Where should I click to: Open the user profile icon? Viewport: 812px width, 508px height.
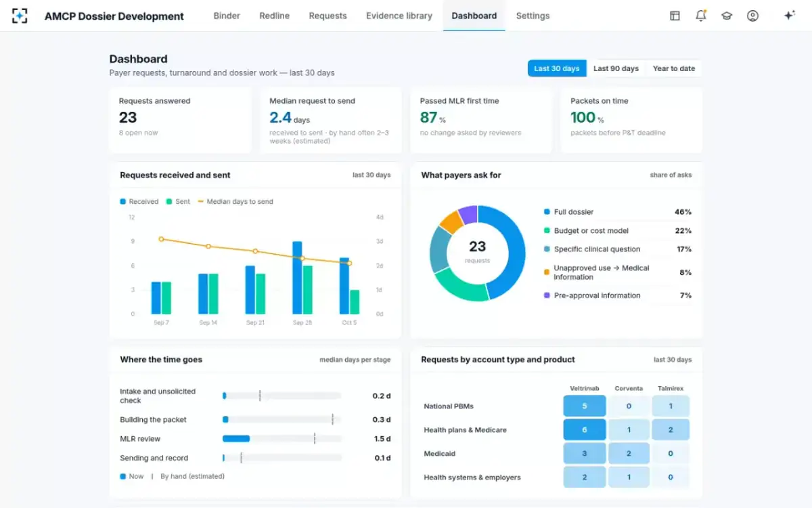[x=752, y=16]
